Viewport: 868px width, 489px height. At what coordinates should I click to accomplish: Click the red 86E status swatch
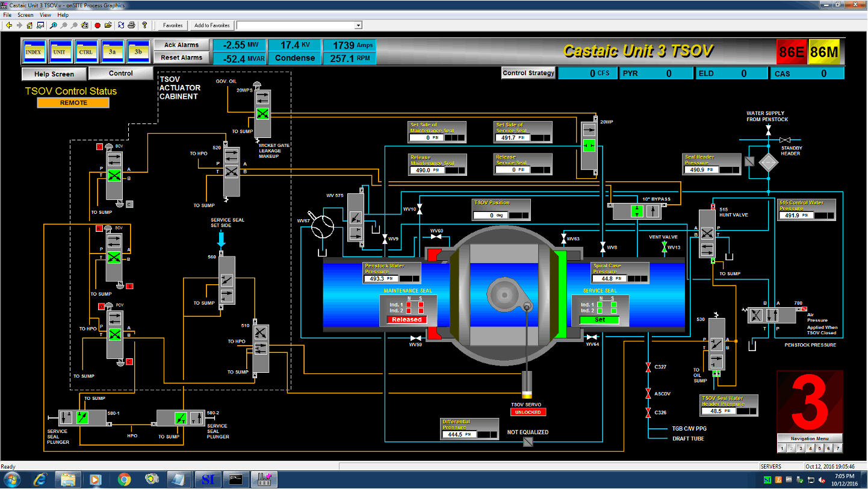point(792,52)
